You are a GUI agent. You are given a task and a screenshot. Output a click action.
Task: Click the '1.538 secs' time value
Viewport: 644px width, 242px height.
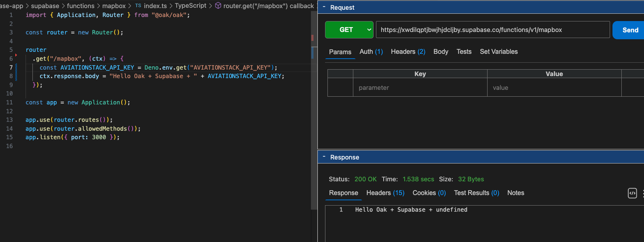click(x=418, y=179)
